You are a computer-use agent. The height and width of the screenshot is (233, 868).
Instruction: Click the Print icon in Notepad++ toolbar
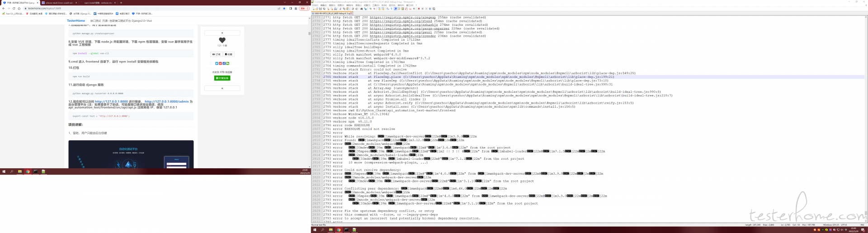pyautogui.click(x=335, y=9)
